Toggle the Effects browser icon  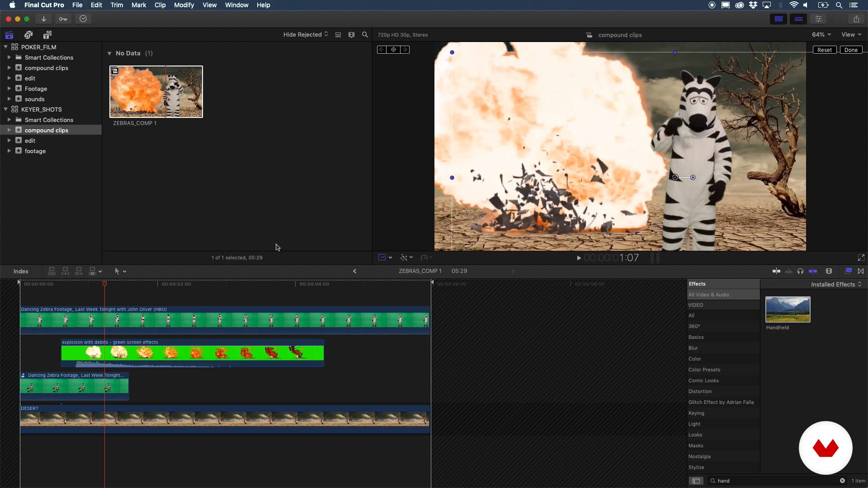pos(848,271)
